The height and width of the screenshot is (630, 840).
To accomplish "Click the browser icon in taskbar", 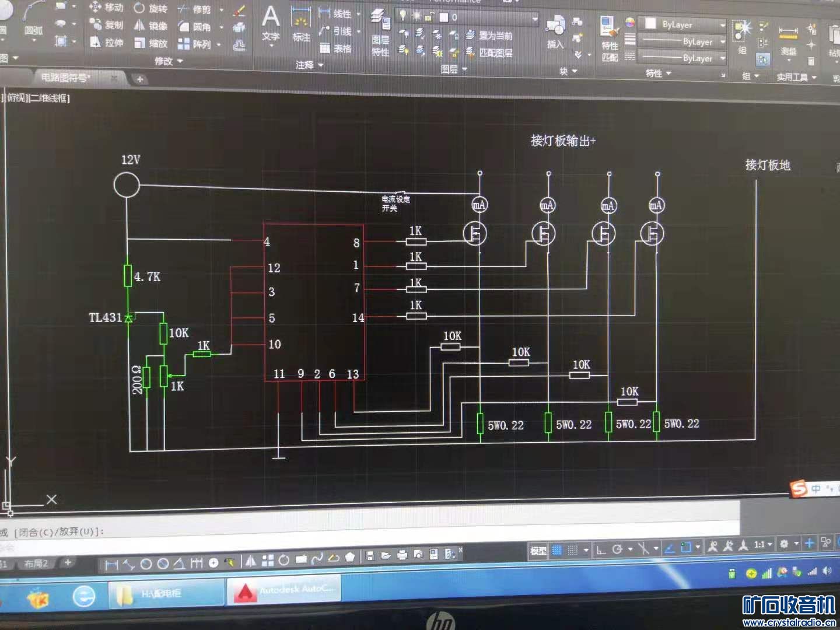I will point(84,597).
